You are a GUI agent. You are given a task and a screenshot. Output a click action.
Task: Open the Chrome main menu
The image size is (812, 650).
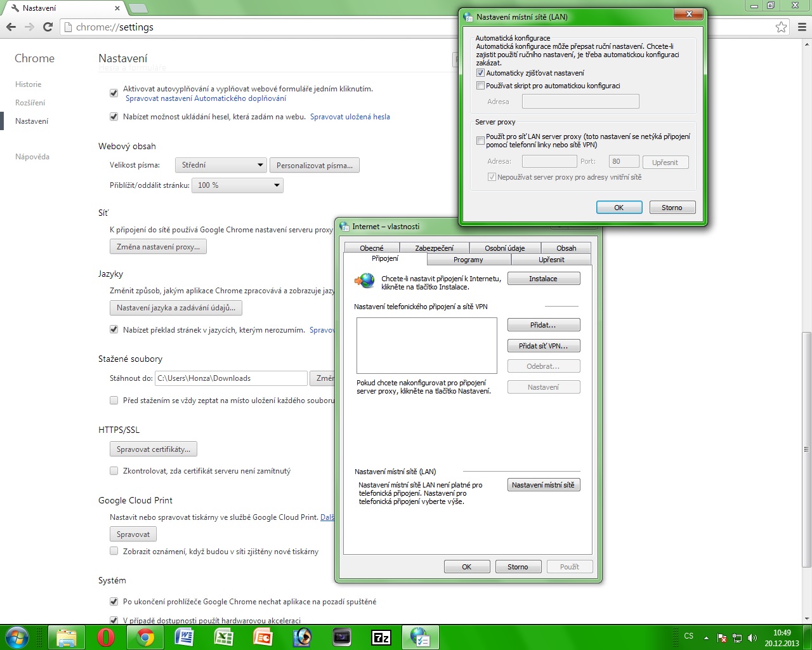click(x=802, y=27)
